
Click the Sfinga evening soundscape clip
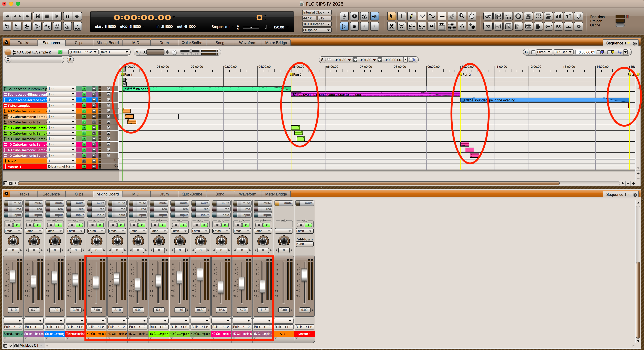coord(375,95)
